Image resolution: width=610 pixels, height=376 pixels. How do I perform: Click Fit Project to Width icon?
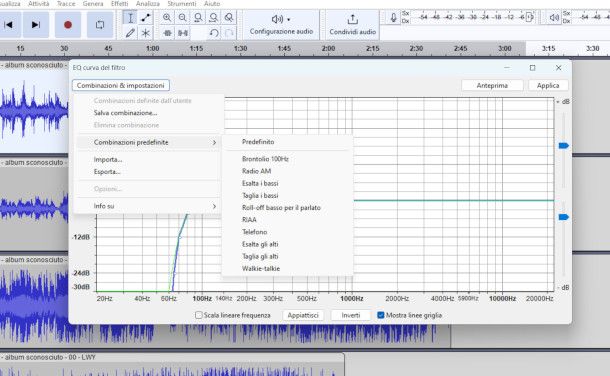(214, 18)
